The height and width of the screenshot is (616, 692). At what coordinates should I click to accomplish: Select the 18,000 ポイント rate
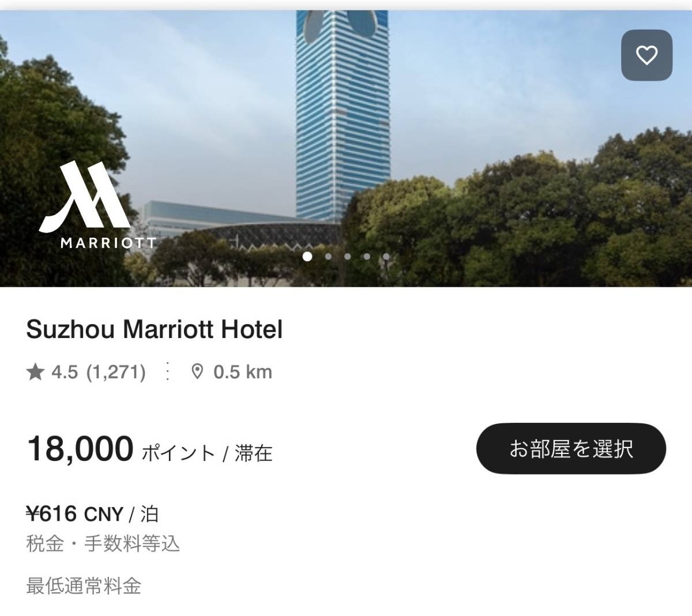coord(149,449)
